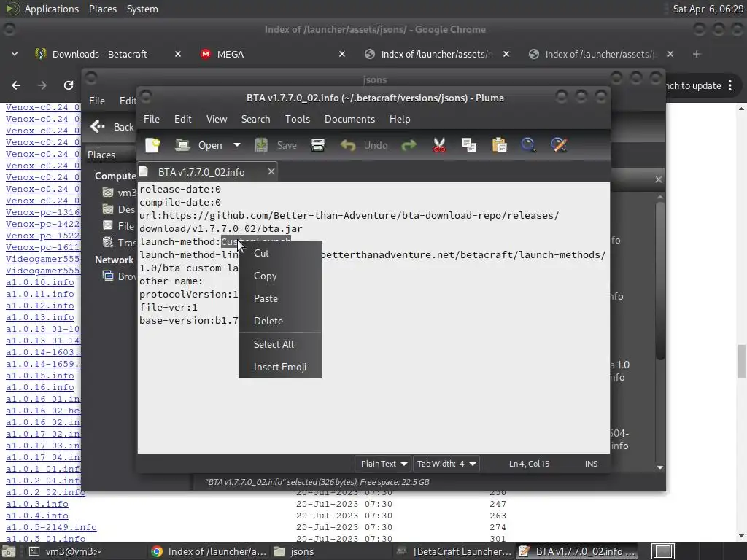Click the Open file toolbar icon in Pluma
Viewport: 747px width, 560px height.
(182, 145)
